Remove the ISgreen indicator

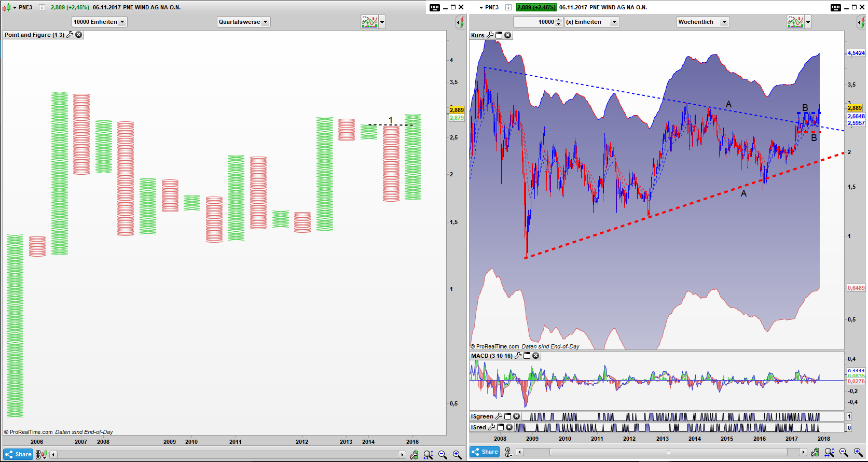click(x=517, y=416)
